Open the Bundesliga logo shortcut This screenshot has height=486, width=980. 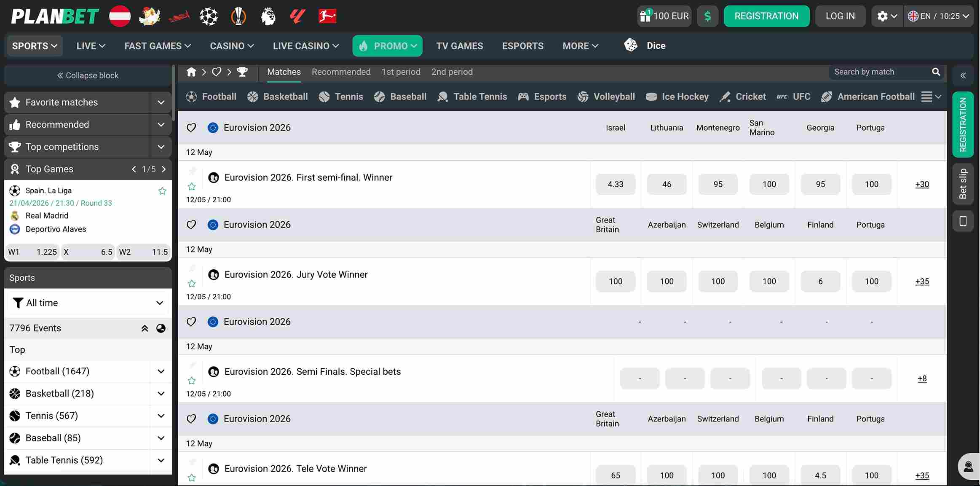tap(327, 16)
